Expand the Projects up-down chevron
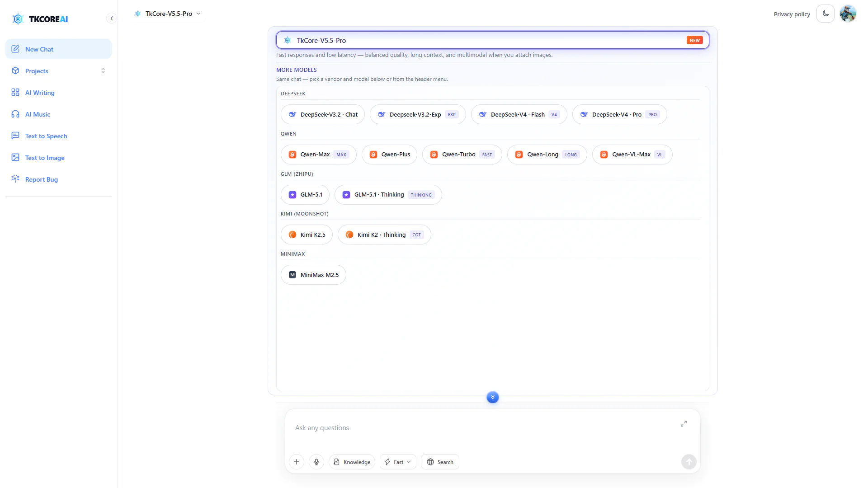The height and width of the screenshot is (488, 868). point(103,71)
